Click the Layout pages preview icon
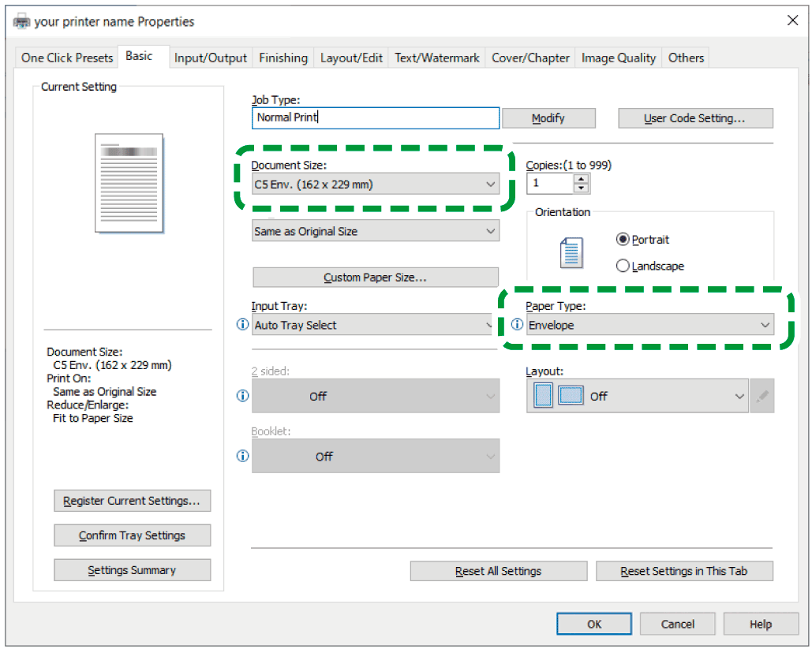This screenshot has height=649, width=812. point(558,396)
